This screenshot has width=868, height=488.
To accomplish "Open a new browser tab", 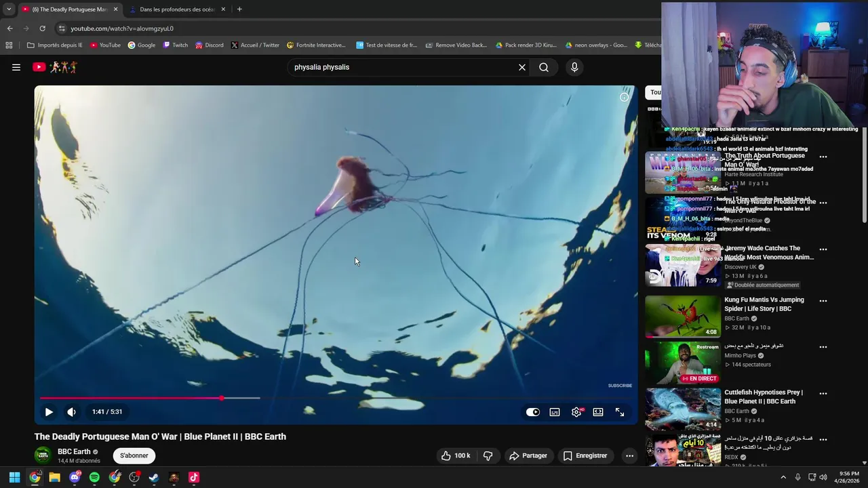I will point(239,9).
